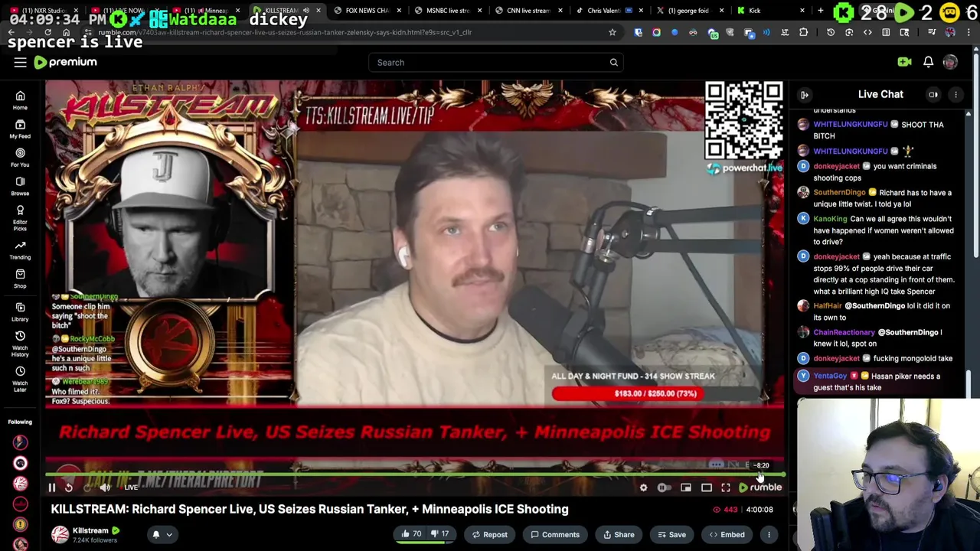980x551 pixels.
Task: Click the KanoKing chat username
Action: coord(830,219)
